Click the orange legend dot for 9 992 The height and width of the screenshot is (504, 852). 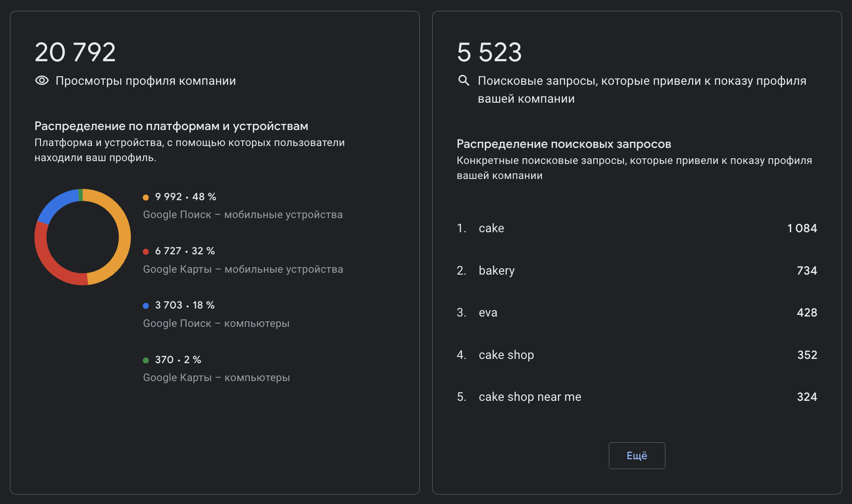click(x=146, y=197)
